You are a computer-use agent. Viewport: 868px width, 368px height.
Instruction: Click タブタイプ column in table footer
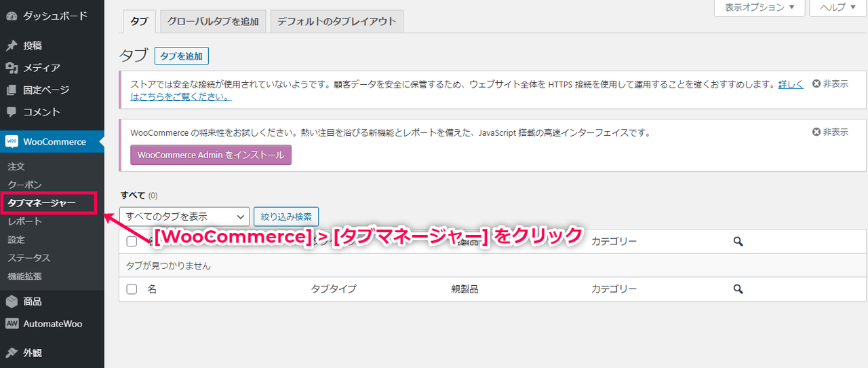tap(334, 289)
